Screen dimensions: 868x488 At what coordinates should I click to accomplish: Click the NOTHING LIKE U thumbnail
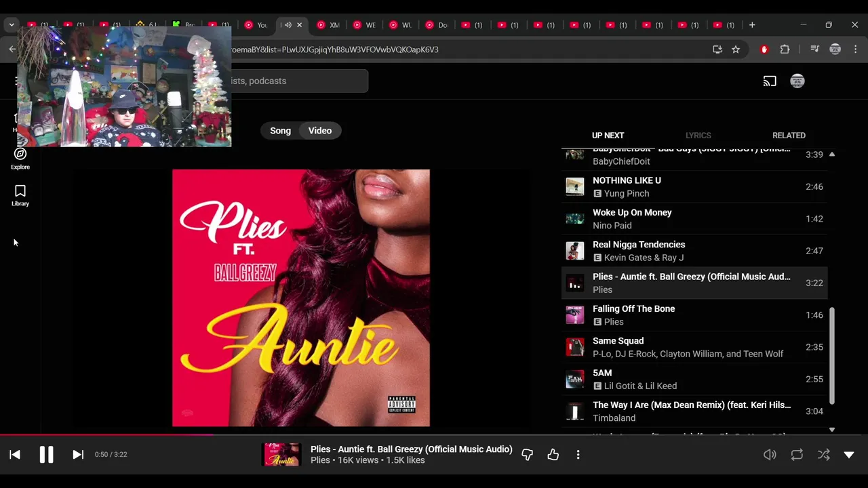[x=575, y=187]
